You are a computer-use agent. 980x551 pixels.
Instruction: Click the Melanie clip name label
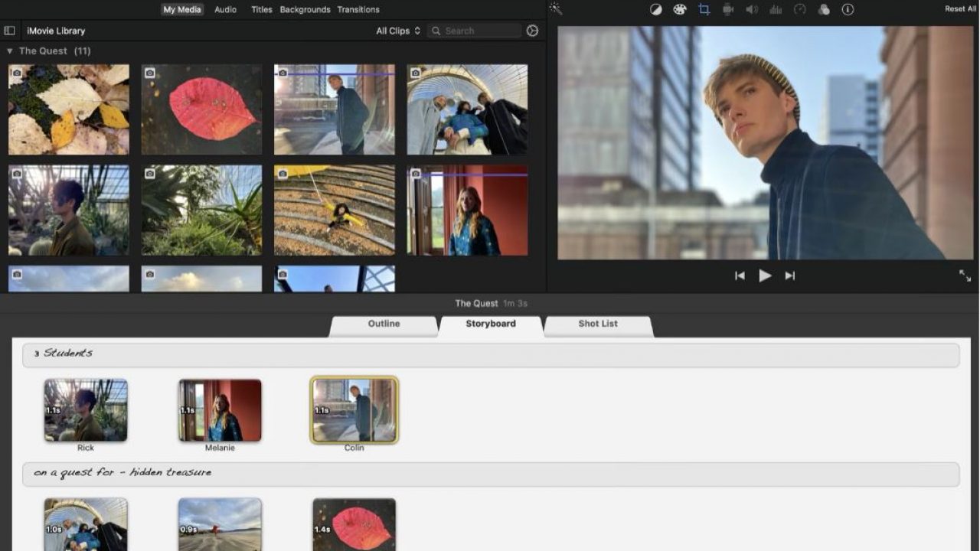point(220,448)
